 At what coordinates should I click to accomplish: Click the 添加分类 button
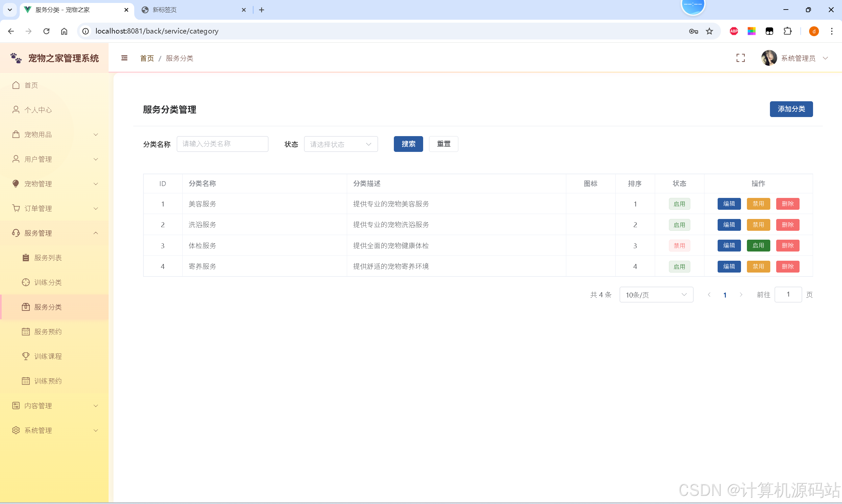[x=791, y=109]
